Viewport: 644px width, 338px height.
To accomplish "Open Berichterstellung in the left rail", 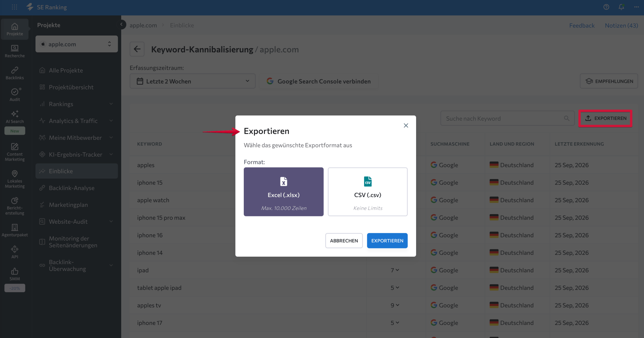I will point(15,206).
